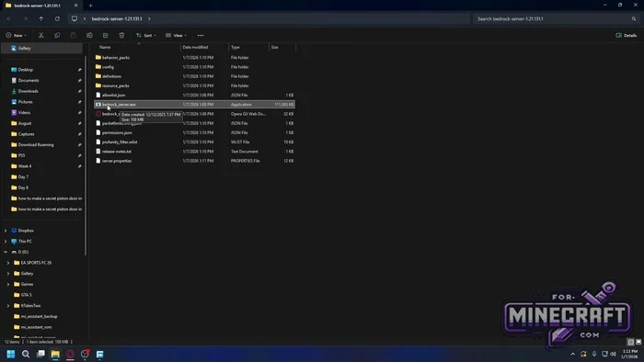Image resolution: width=644 pixels, height=362 pixels.
Task: Switch to details view layout icon in status bar
Action: pyautogui.click(x=631, y=342)
